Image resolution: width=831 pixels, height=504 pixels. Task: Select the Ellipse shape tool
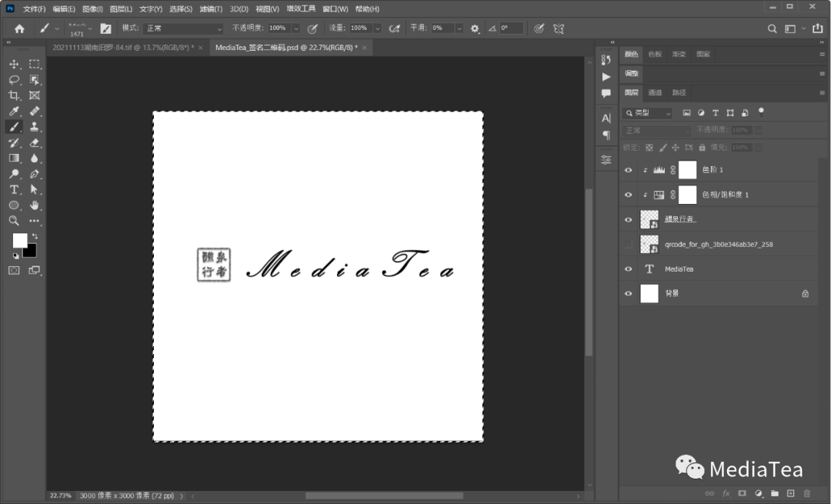14,205
